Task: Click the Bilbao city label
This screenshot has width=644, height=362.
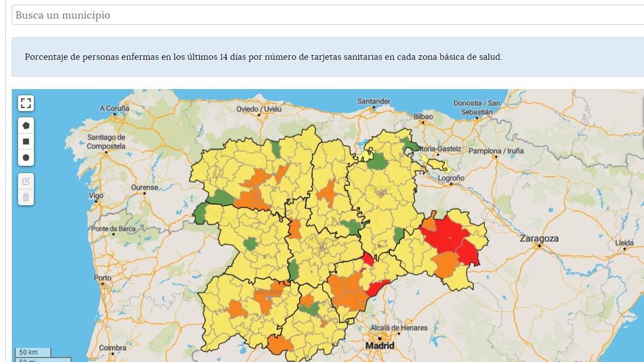Action: coord(423,117)
